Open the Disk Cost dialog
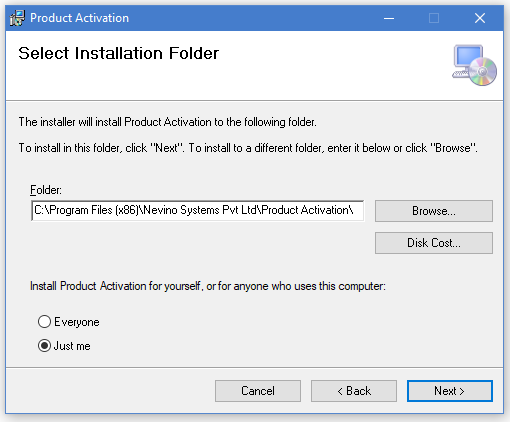Viewport: 510px width, 422px height. pyautogui.click(x=434, y=243)
